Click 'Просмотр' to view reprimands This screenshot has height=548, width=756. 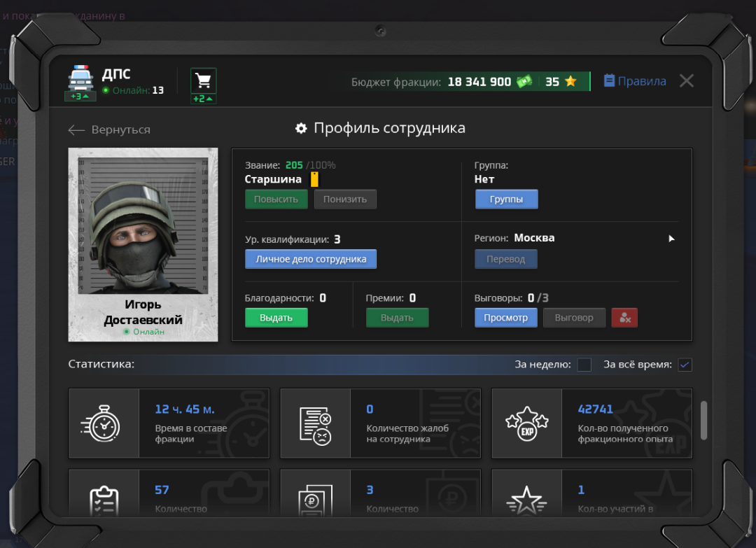pos(505,318)
